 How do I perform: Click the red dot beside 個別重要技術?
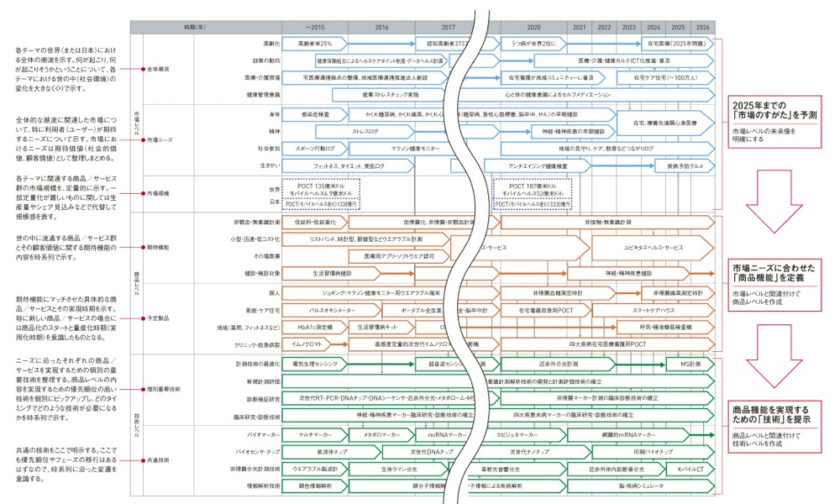pos(144,390)
